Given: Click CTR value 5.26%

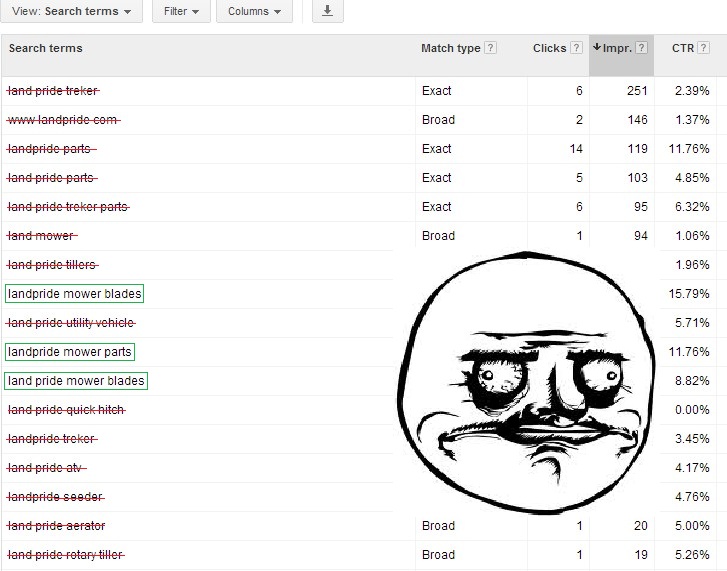Looking at the screenshot, I should point(692,555).
